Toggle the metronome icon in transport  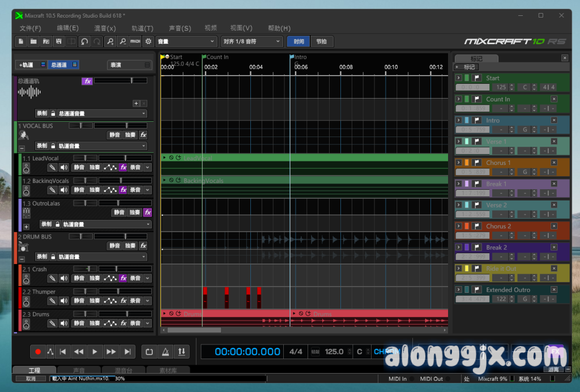pyautogui.click(x=165, y=352)
